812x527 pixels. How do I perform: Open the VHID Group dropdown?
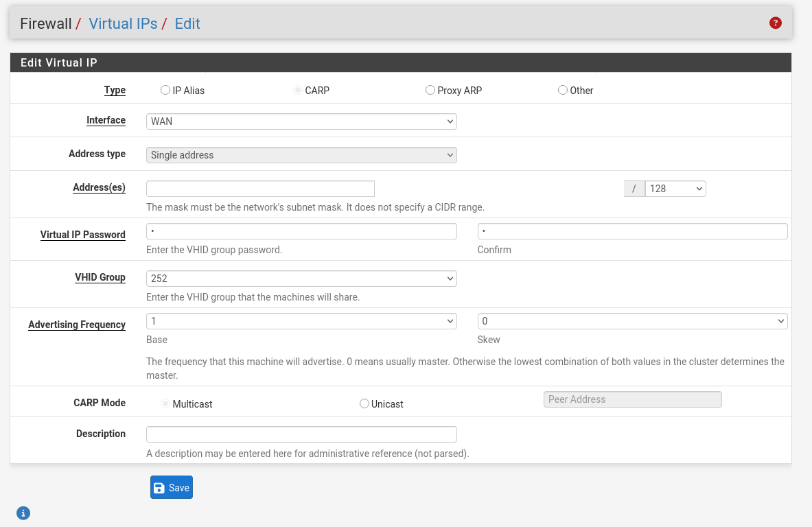click(x=301, y=279)
